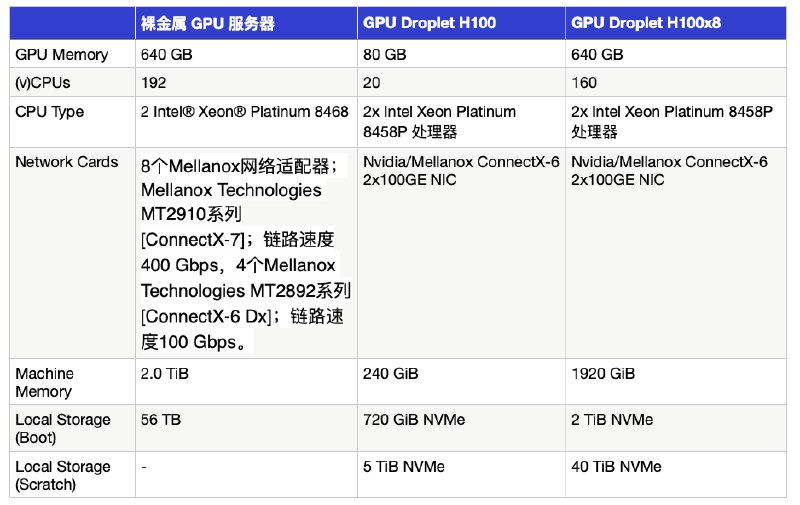Viewport: 800px width, 505px height.
Task: Select the GPU Memory row label
Action: pyautogui.click(x=62, y=55)
